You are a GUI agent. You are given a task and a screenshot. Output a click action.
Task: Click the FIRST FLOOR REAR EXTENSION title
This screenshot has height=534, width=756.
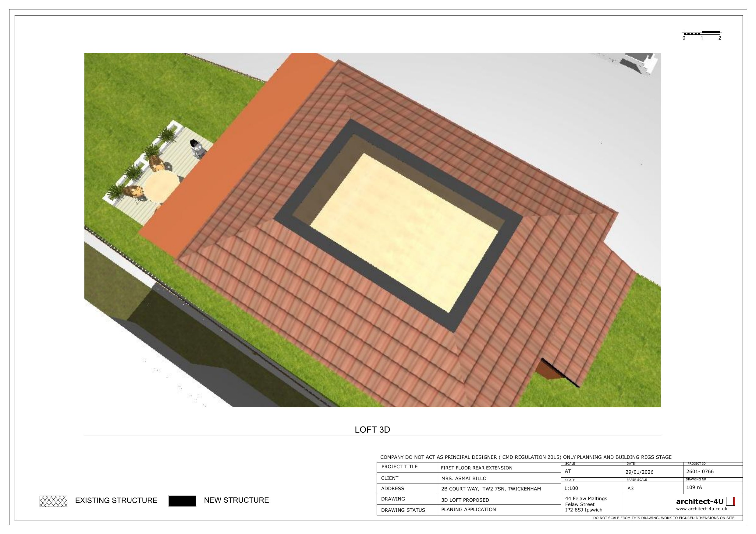point(476,468)
